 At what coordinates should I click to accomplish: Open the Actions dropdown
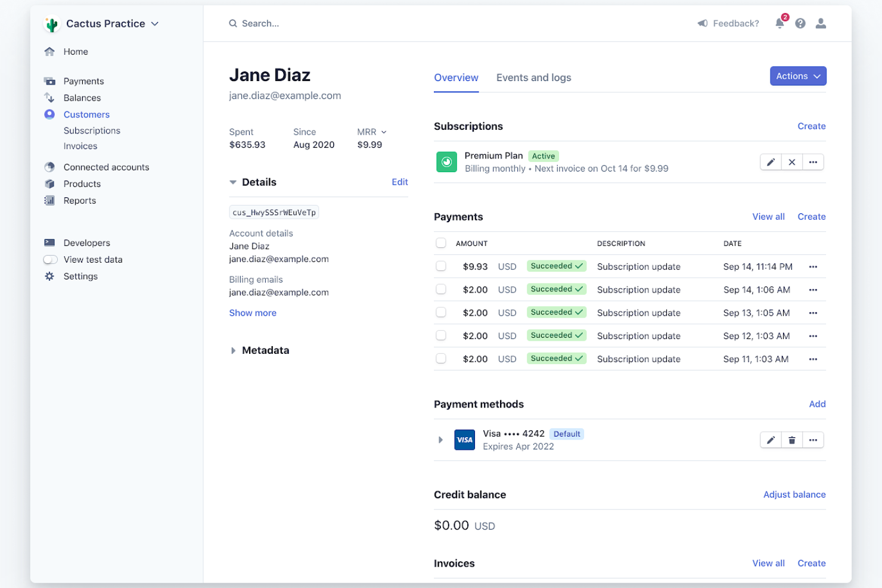(798, 76)
